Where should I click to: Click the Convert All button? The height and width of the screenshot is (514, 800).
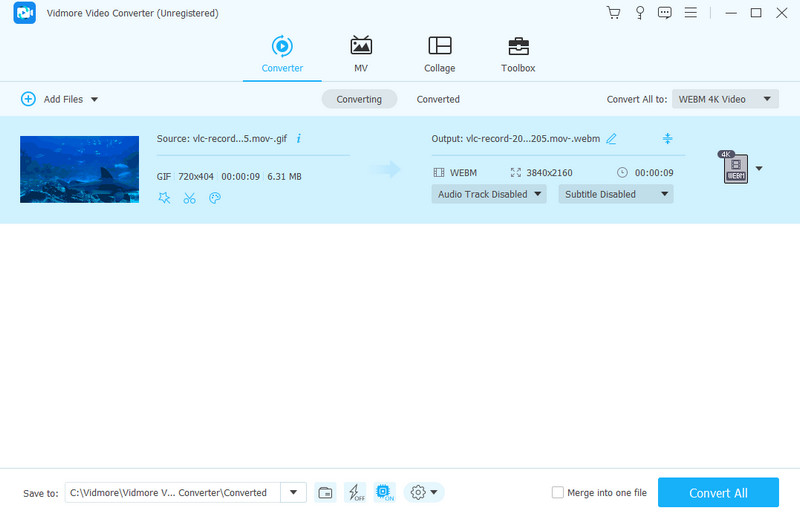click(x=718, y=493)
